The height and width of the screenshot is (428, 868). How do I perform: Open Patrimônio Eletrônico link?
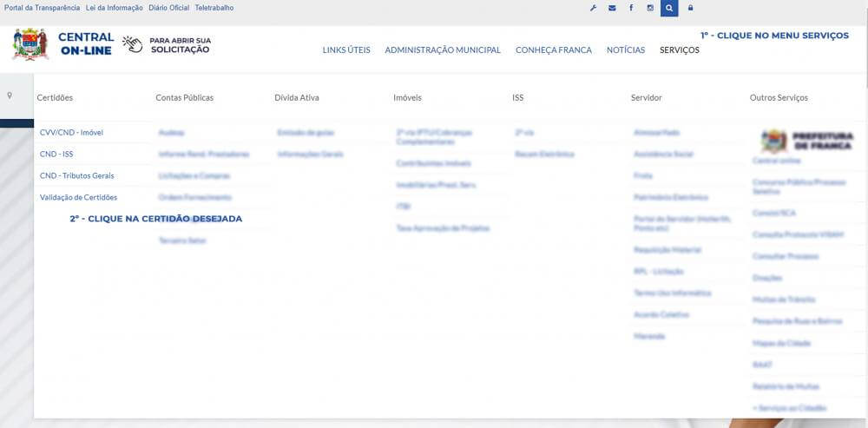coord(671,197)
